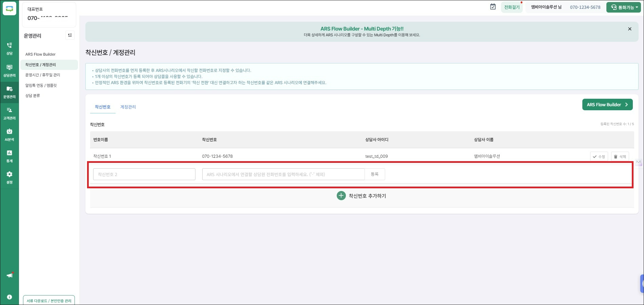
Task: Switch to the 계정관리 tab
Action: pos(128,107)
